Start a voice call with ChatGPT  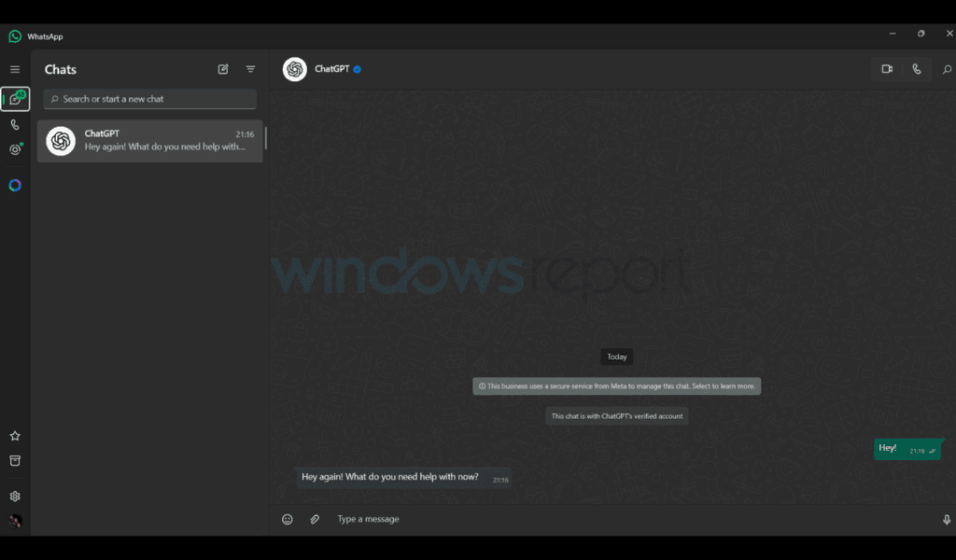[x=917, y=69]
